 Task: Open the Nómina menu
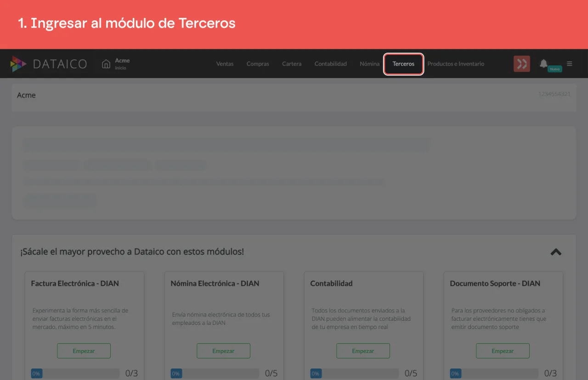point(370,64)
